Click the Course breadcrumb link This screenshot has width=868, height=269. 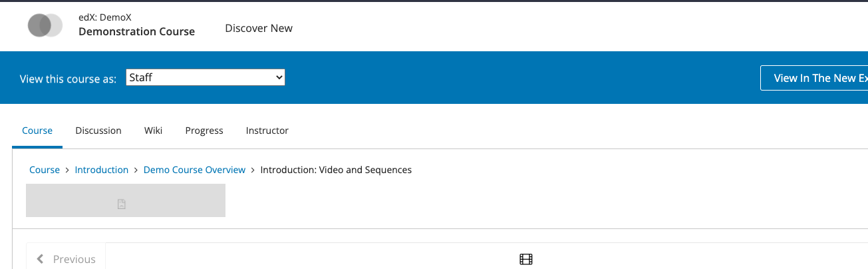[x=45, y=170]
